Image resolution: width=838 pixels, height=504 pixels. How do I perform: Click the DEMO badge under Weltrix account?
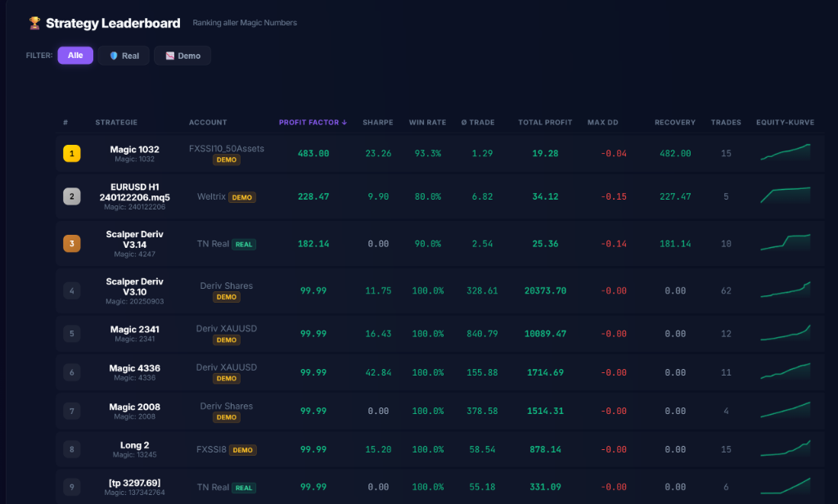(x=243, y=196)
